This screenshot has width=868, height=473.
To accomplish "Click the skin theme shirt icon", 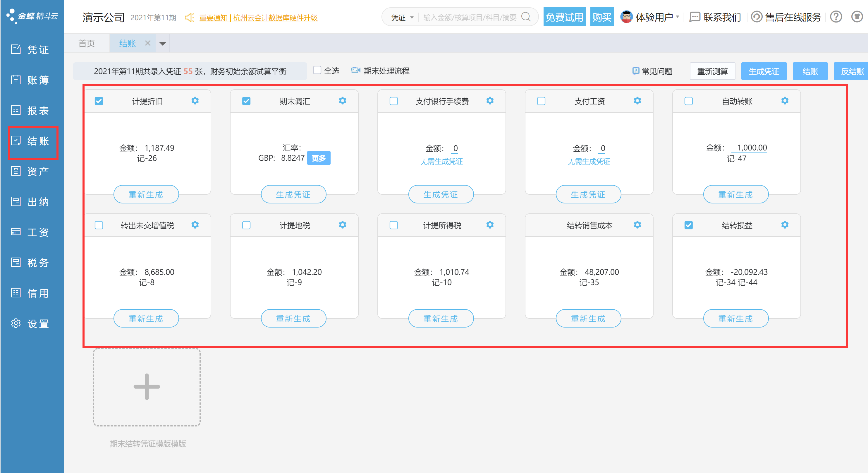I will (856, 17).
